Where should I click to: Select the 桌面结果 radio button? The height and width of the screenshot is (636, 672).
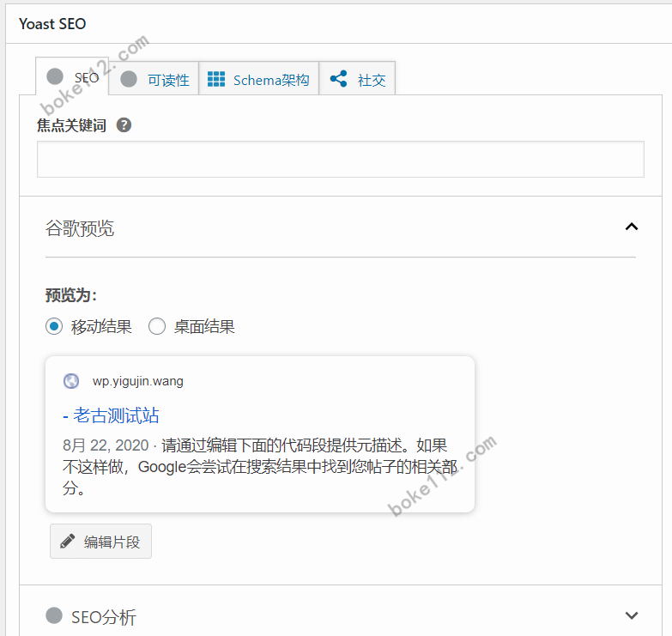157,326
